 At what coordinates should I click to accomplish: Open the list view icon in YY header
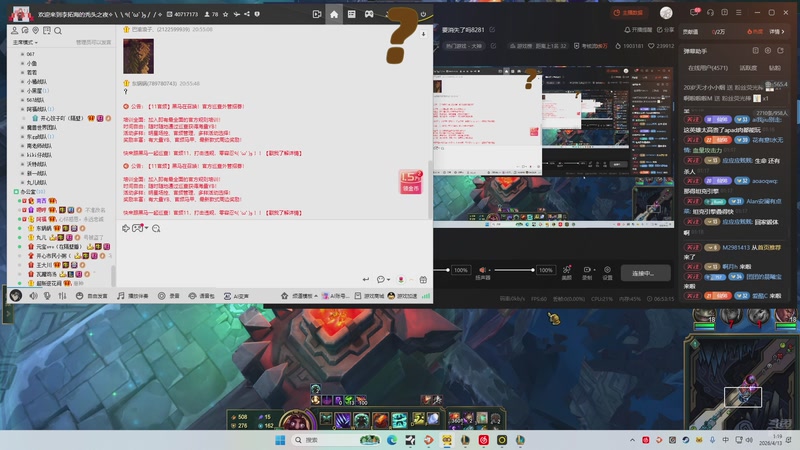coord(352,14)
